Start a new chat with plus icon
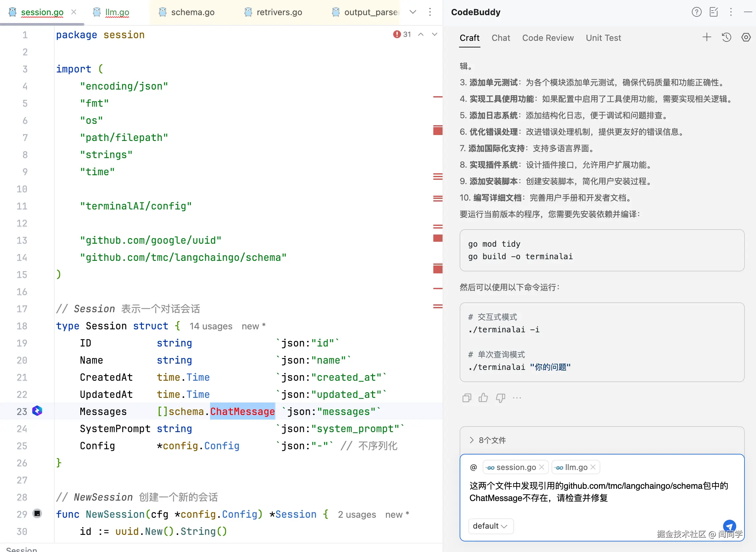Screen dimensions: 756x552 click(x=707, y=37)
